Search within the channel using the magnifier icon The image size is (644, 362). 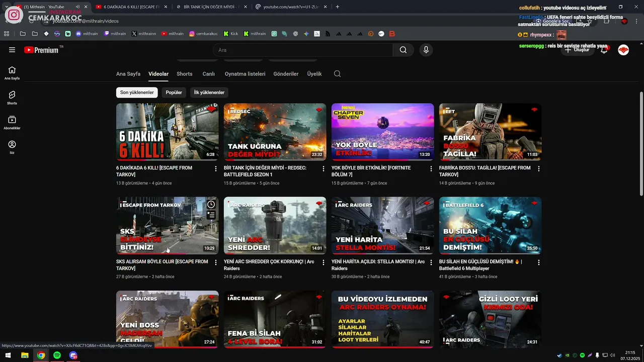337,74
